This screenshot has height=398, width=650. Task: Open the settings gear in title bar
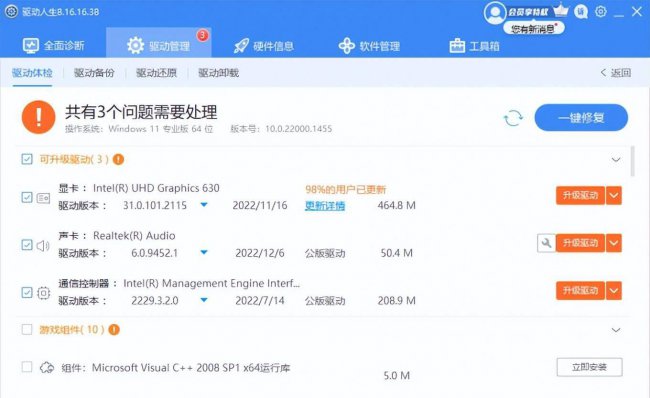pyautogui.click(x=601, y=11)
